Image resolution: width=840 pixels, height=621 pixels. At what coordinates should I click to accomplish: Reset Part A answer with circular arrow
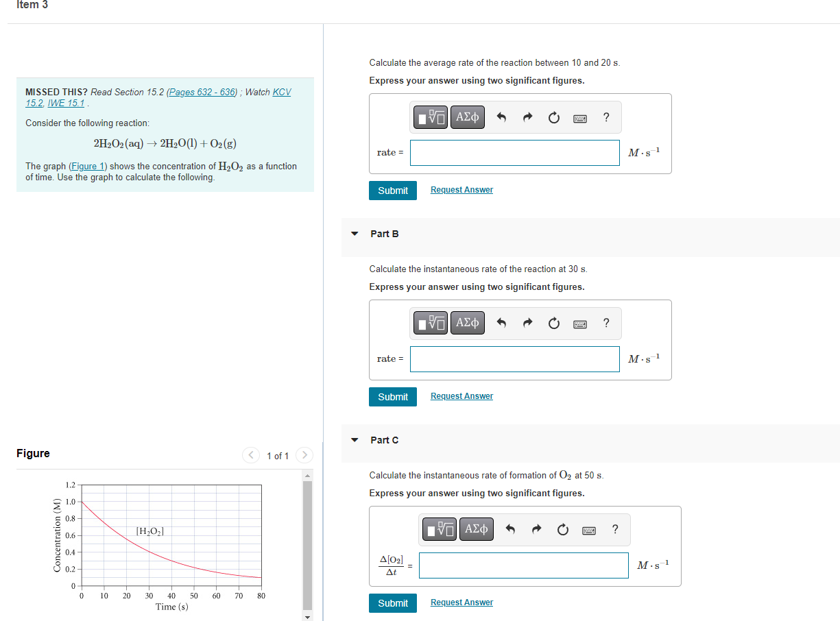point(554,117)
